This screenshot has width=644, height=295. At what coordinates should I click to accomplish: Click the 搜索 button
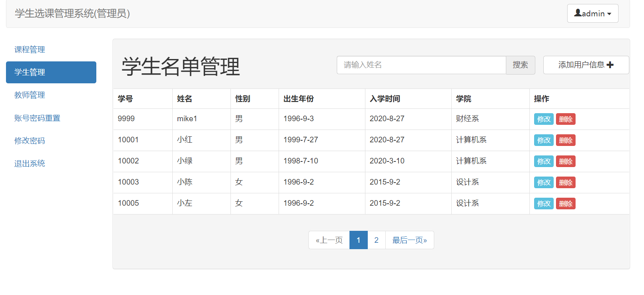(x=520, y=65)
